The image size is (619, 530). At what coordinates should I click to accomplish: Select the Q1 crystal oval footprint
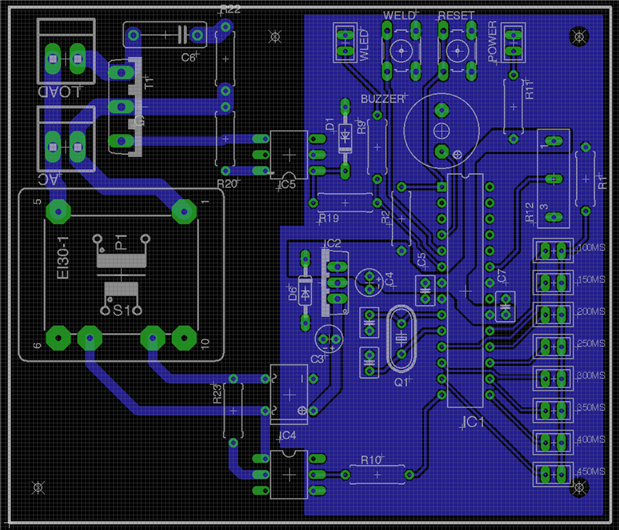(401, 339)
